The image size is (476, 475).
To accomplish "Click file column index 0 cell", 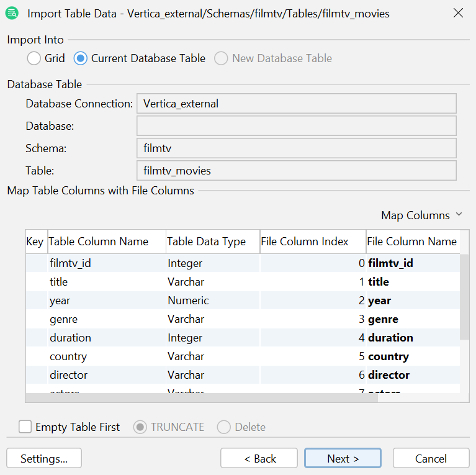I will (313, 263).
